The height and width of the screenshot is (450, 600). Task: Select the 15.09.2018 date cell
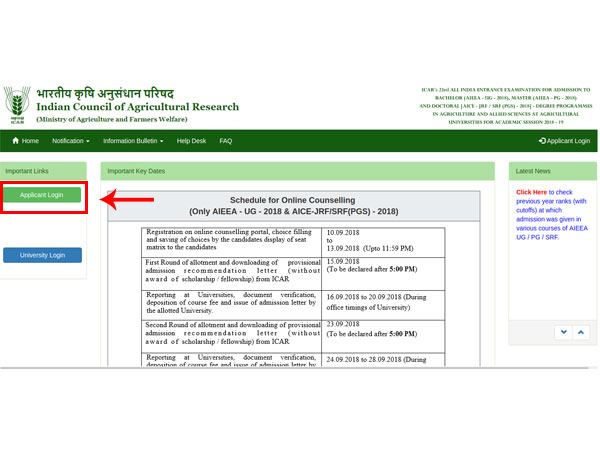[x=383, y=274]
